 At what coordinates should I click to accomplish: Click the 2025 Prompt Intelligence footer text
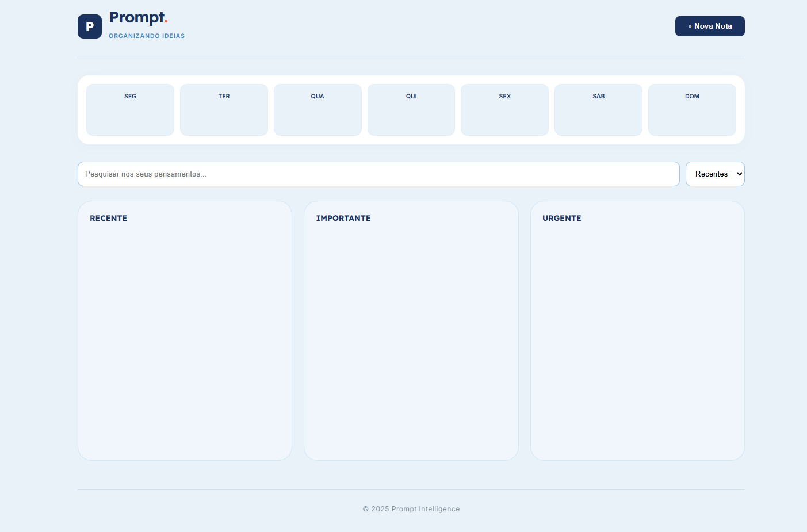[x=411, y=509]
